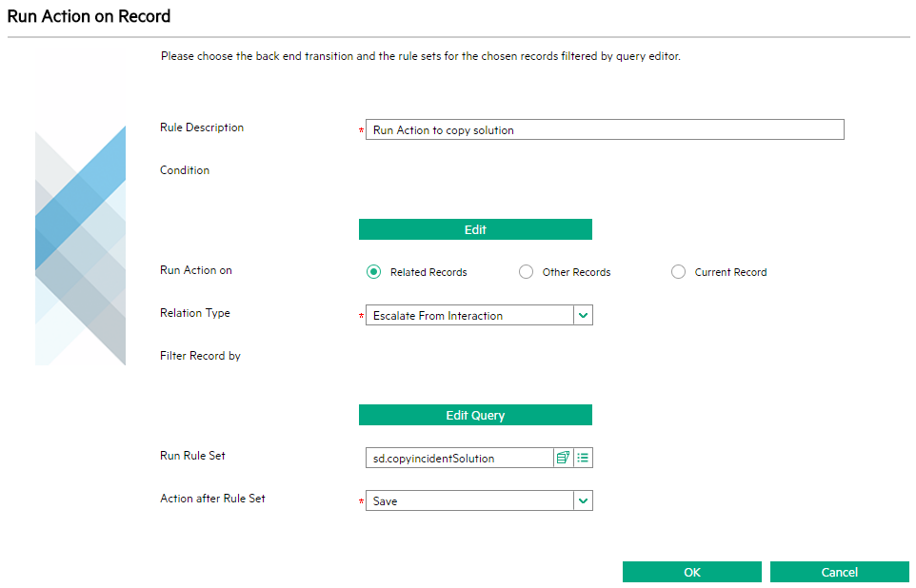Confirm with the OK button

point(692,572)
